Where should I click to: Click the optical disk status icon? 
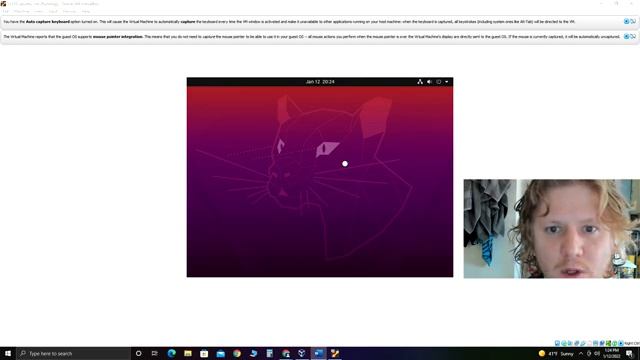[x=564, y=343]
